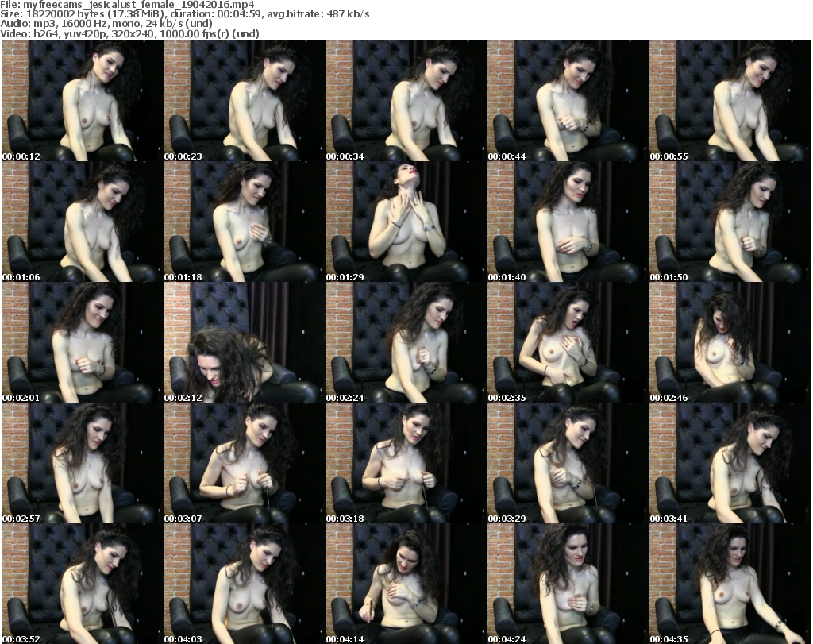Image resolution: width=813 pixels, height=644 pixels.
Task: Click the frame thumbnail stamped 00:02:12
Action: point(244,343)
